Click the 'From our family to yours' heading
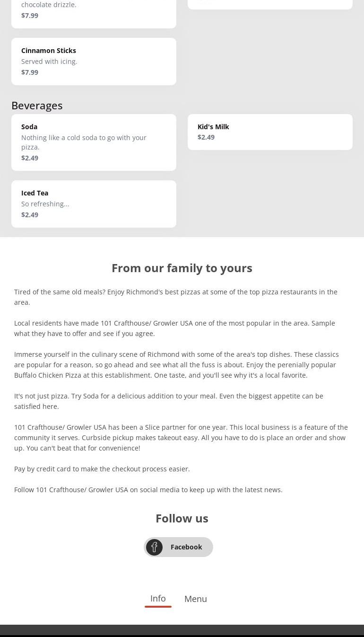Viewport: 364px width, 637px height. (182, 268)
